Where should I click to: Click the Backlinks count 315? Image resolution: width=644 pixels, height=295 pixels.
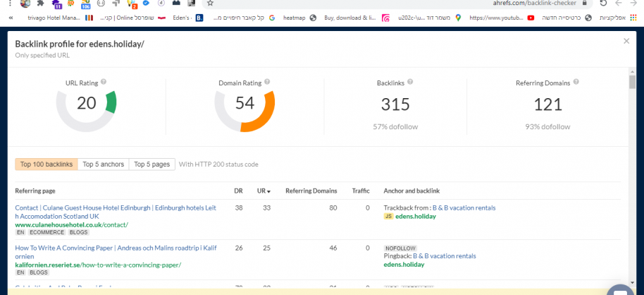pos(395,104)
